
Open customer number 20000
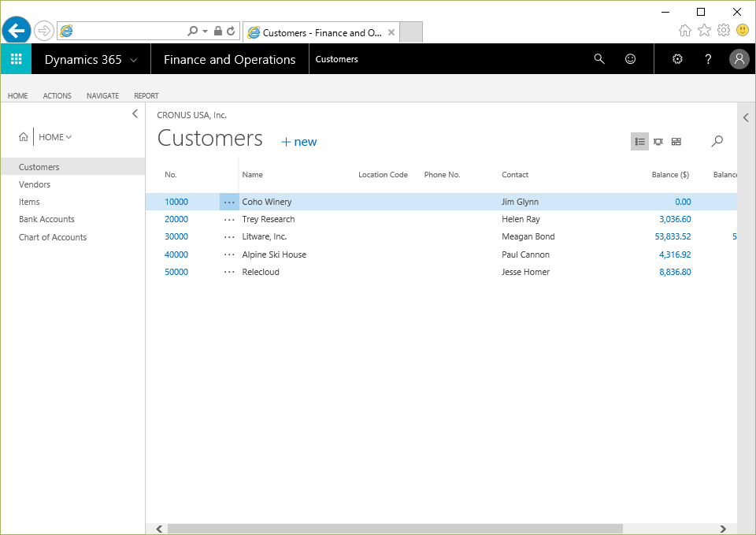[176, 219]
